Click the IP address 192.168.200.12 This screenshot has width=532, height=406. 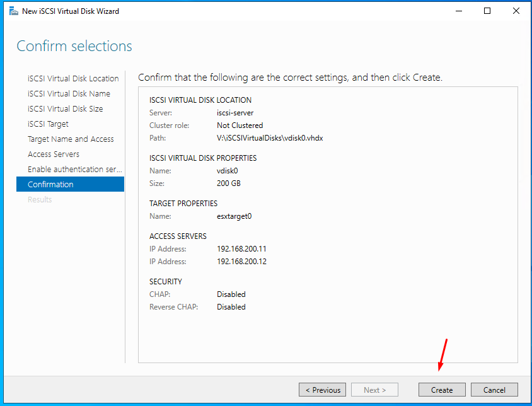point(241,262)
